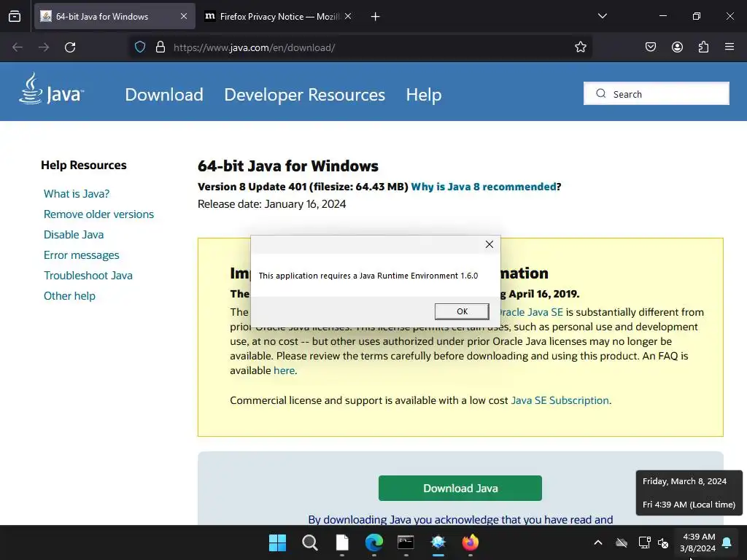
Task: Open the terminal icon in taskbar
Action: tap(406, 542)
